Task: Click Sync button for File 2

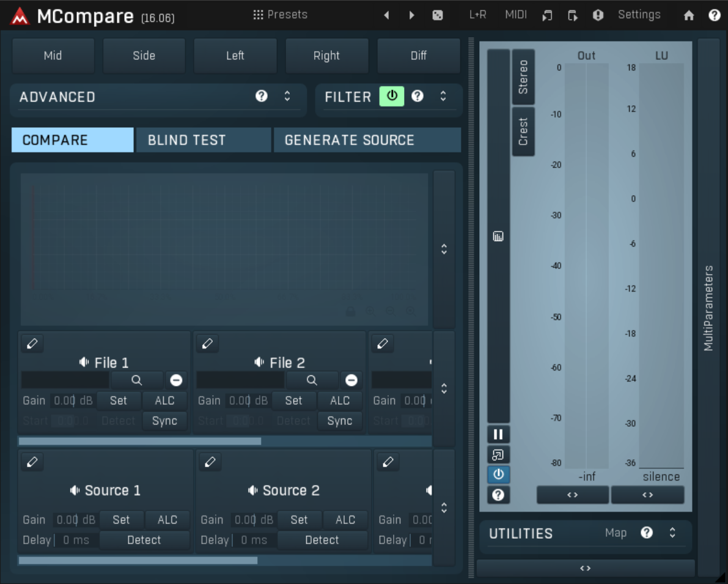Action: 340,421
